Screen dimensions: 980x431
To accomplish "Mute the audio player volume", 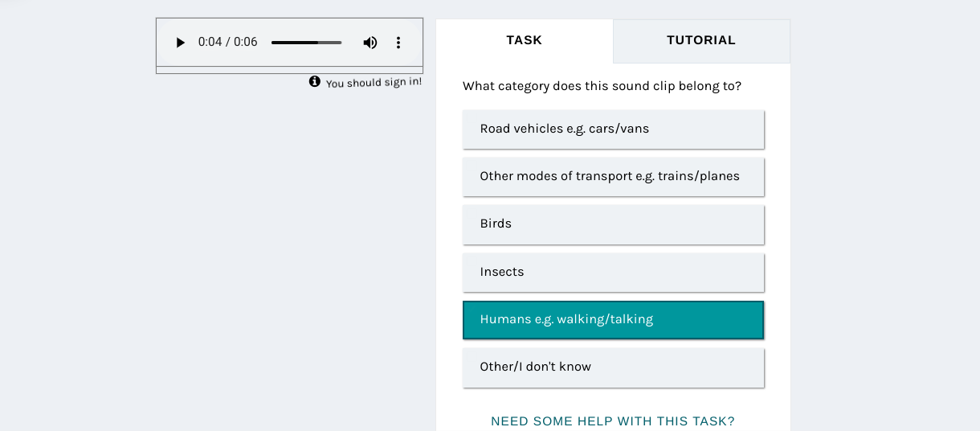I will click(370, 43).
